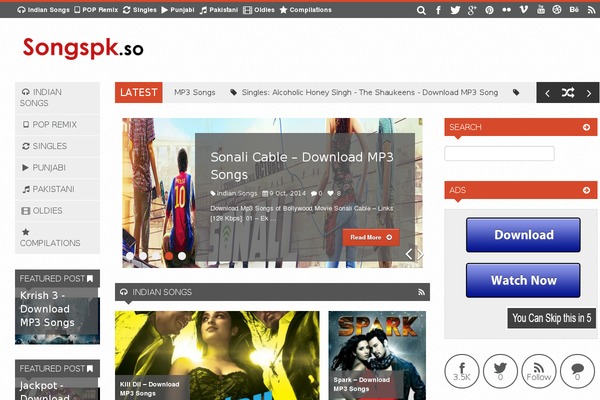
Task: Click the arrow icon in Ads header
Action: pos(586,190)
